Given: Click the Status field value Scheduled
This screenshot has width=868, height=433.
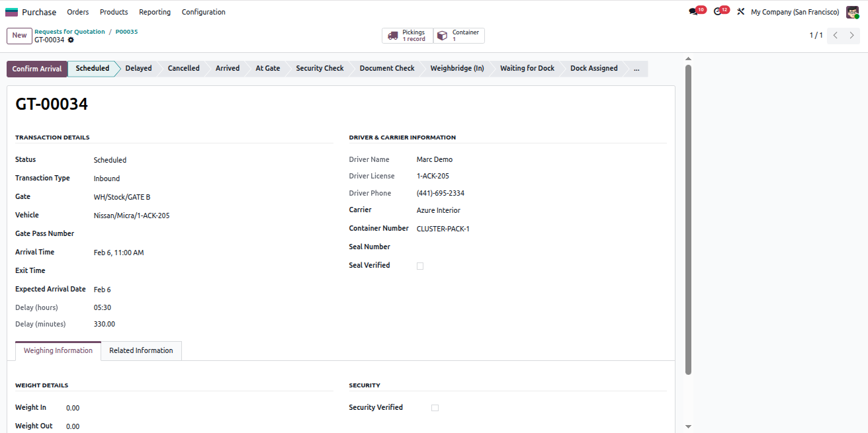Looking at the screenshot, I should pos(110,160).
